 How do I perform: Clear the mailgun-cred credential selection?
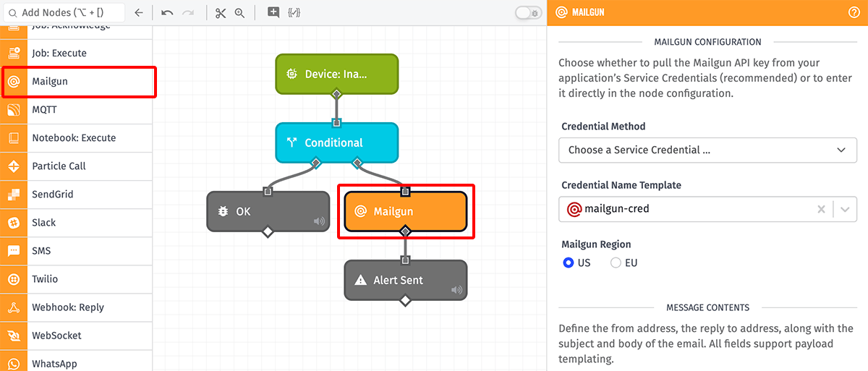click(x=821, y=210)
